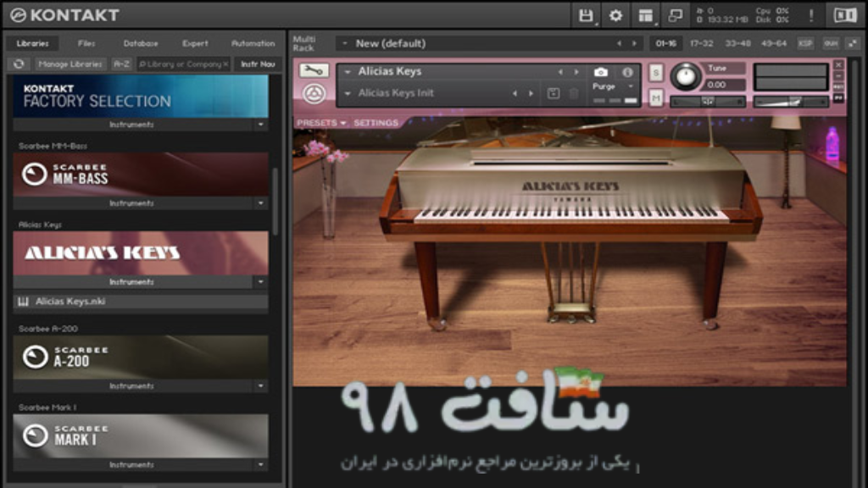
Task: Click the Native Instruments logo button in the header
Action: pos(845,15)
